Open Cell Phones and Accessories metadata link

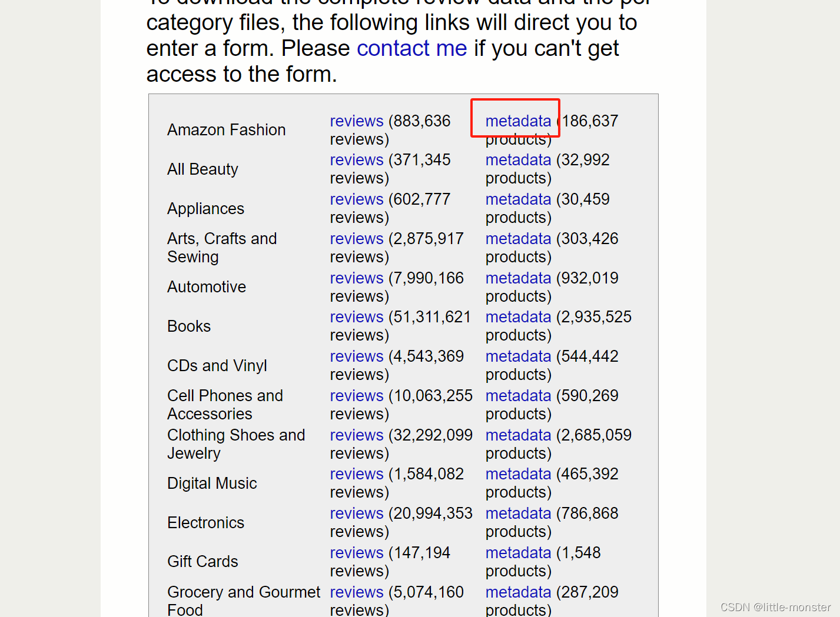tap(518, 396)
